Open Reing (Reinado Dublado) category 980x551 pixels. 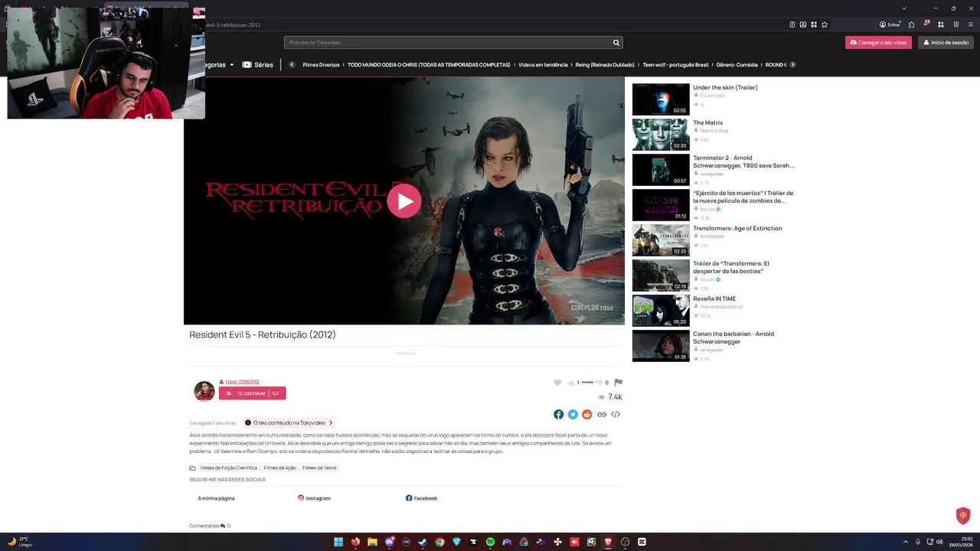tap(605, 65)
